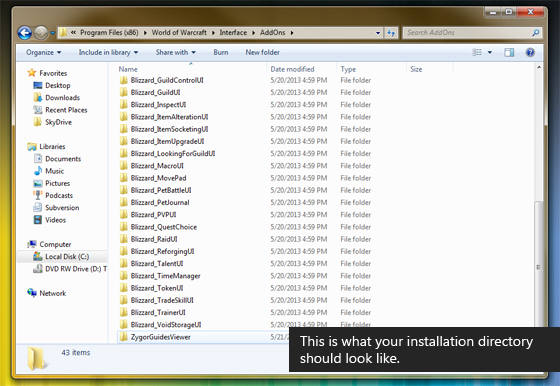Select the ZygorGuidesViewer folder icon

(x=124, y=337)
